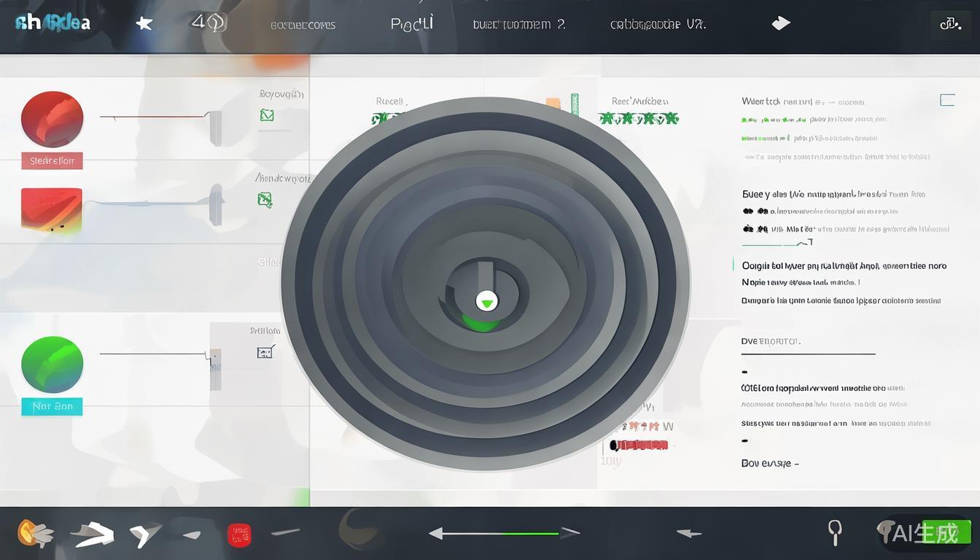The height and width of the screenshot is (560, 980).
Task: Toggle the green checkbox beside the red circle row
Action: click(x=267, y=115)
